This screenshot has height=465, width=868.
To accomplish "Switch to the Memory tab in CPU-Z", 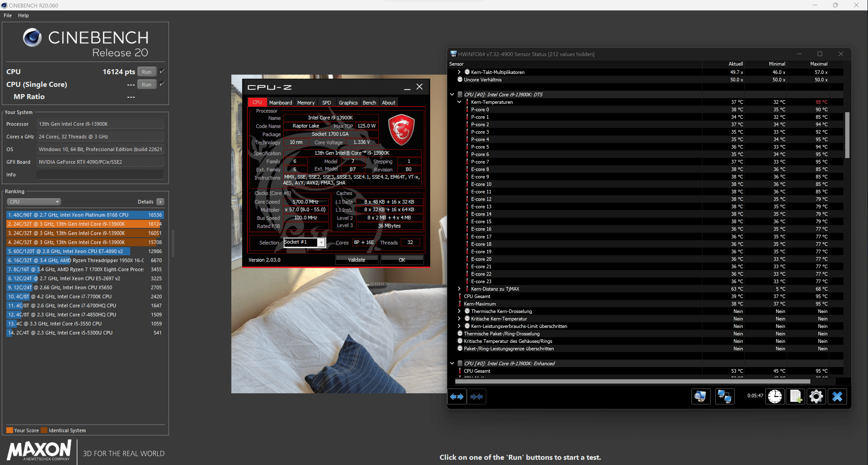I will point(306,102).
